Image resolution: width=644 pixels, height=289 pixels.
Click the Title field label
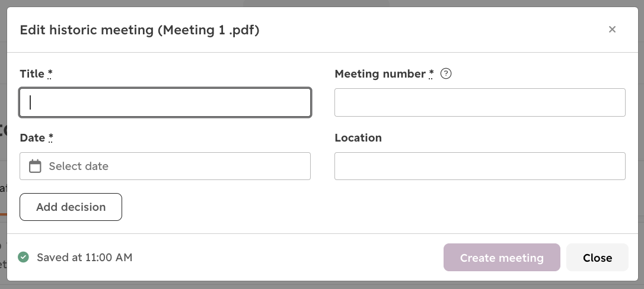pos(32,74)
